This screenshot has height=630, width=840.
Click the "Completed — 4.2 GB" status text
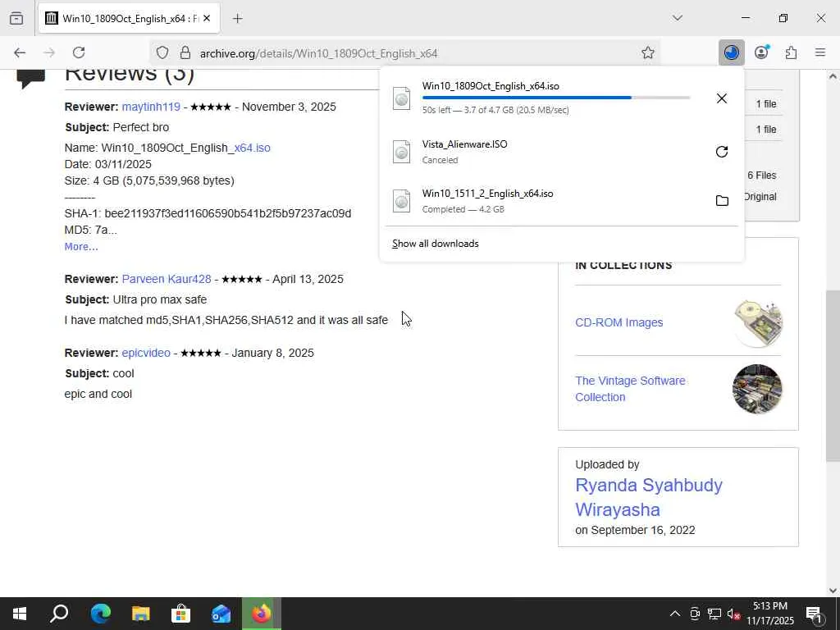(463, 209)
